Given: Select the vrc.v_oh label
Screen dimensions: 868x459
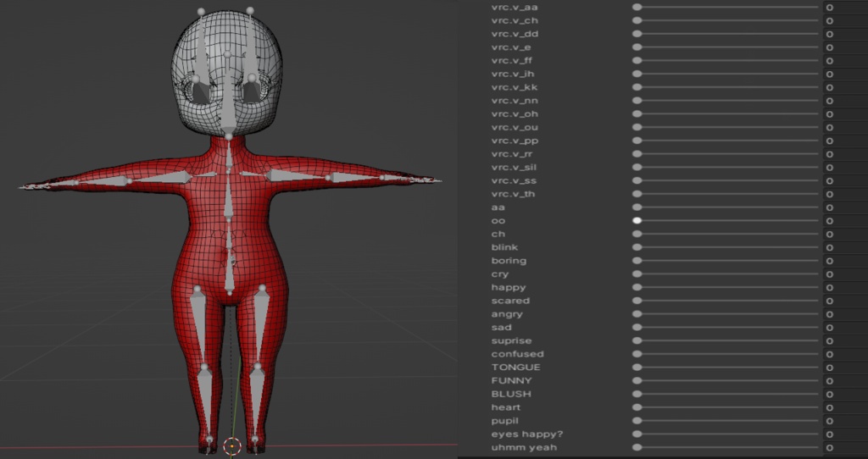Looking at the screenshot, I should pos(515,114).
